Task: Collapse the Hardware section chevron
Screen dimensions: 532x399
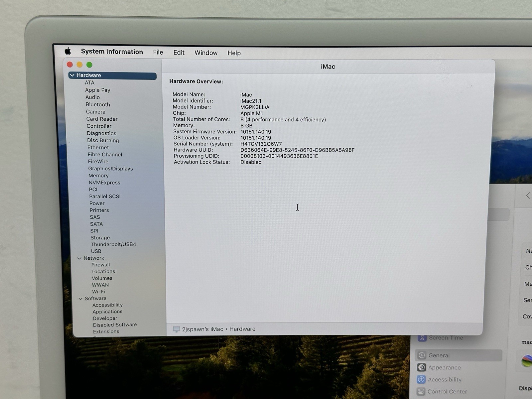Action: pyautogui.click(x=72, y=75)
